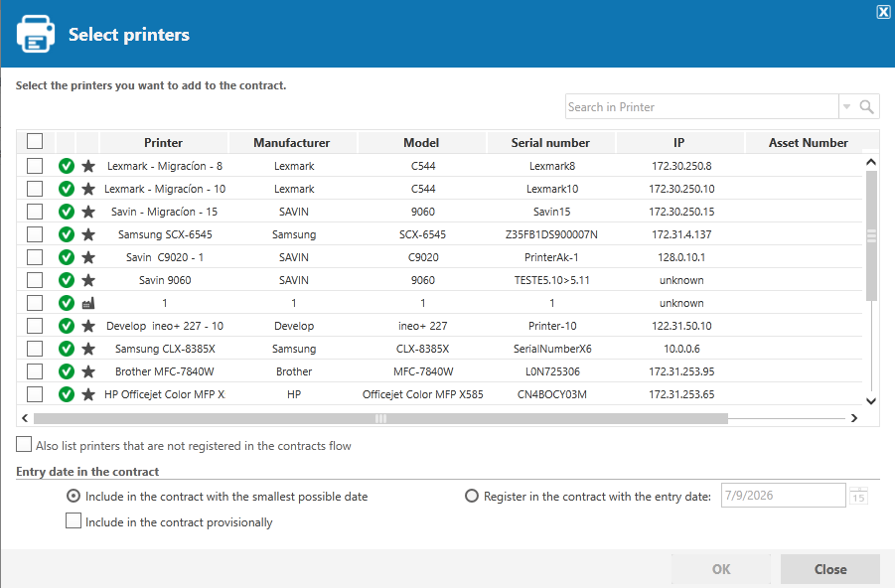This screenshot has height=588, width=895.
Task: Open the calendar picker for entry date
Action: click(858, 496)
